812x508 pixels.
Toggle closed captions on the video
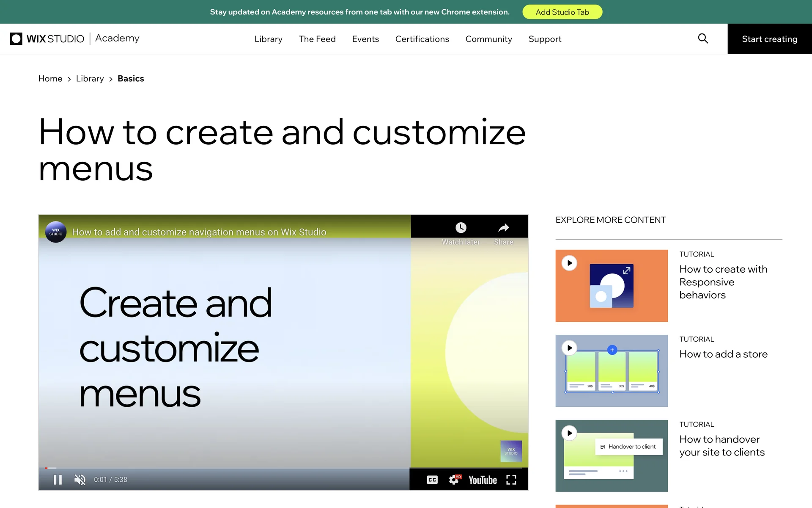click(x=432, y=480)
